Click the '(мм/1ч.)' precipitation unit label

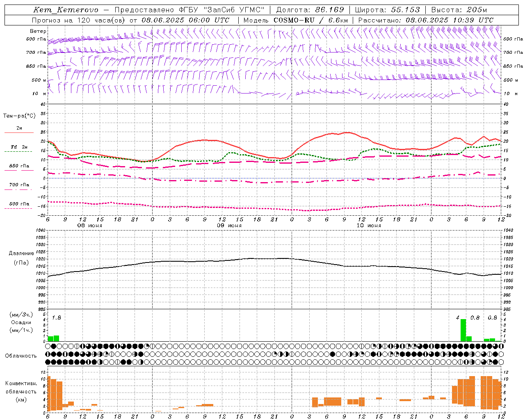[21, 330]
